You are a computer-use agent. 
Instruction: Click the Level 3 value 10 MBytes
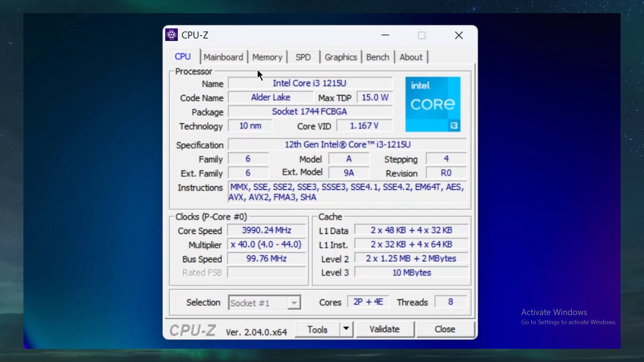[x=411, y=273]
